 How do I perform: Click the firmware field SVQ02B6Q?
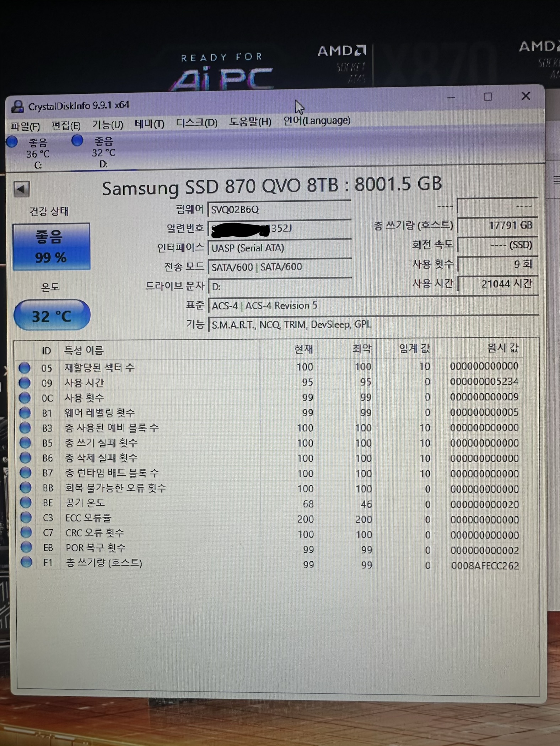coord(280,209)
